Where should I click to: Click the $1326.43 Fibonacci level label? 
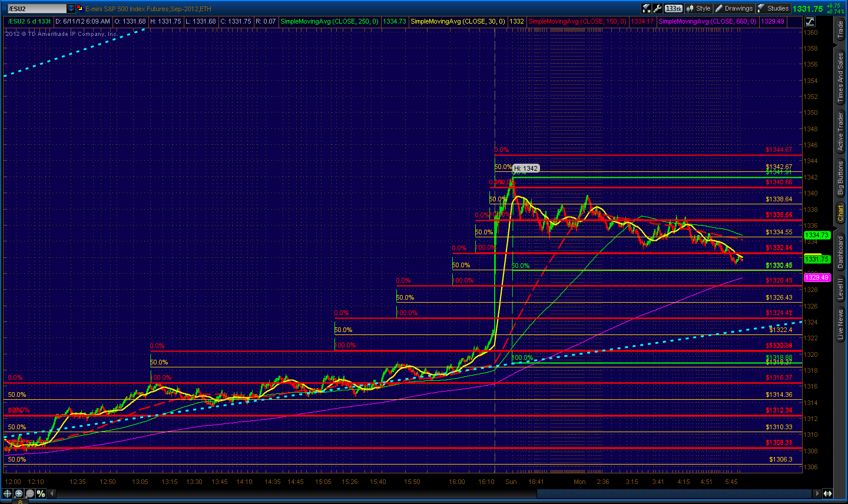(779, 298)
